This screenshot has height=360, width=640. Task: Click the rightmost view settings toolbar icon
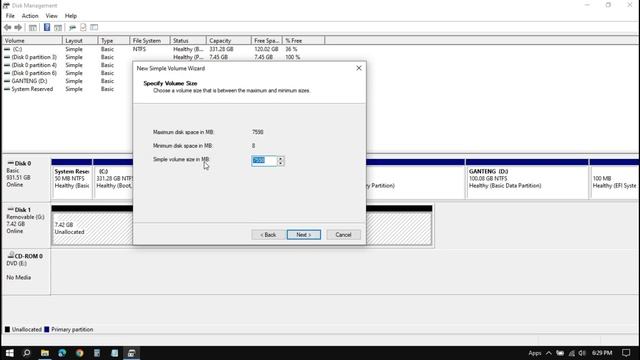click(94, 27)
